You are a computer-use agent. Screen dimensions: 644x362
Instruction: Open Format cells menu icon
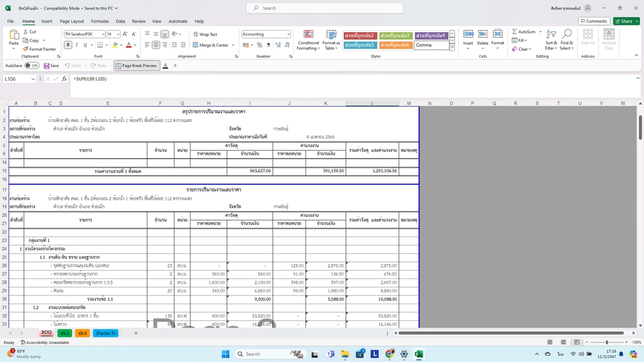point(498,34)
